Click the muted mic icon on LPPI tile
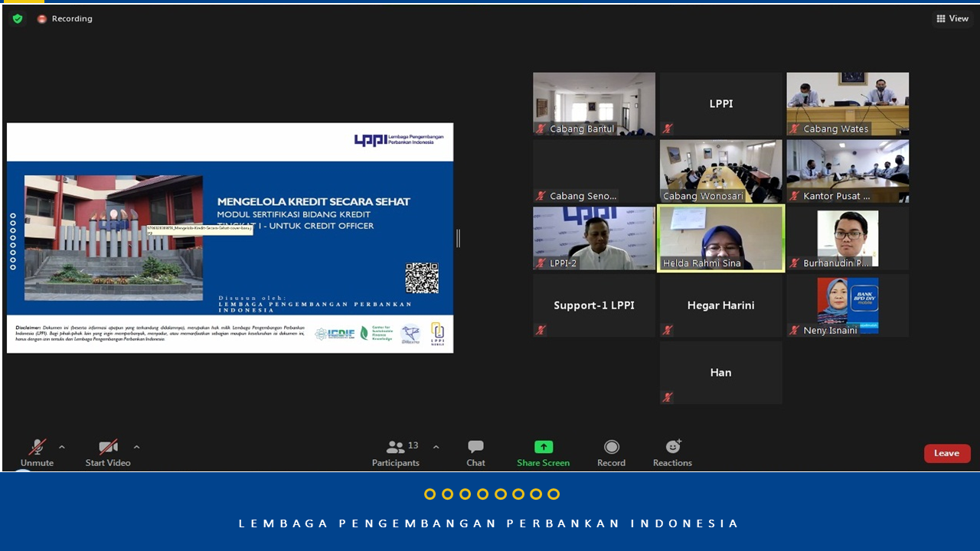 coord(668,129)
